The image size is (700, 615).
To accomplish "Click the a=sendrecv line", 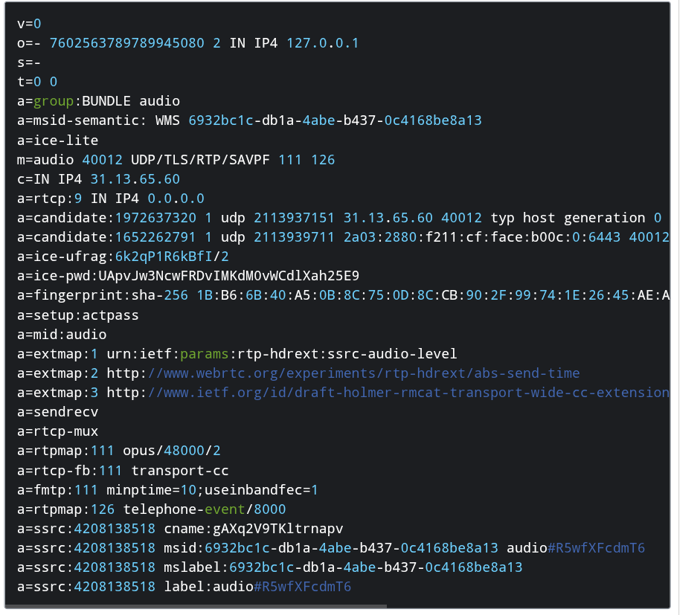I will pos(57,412).
